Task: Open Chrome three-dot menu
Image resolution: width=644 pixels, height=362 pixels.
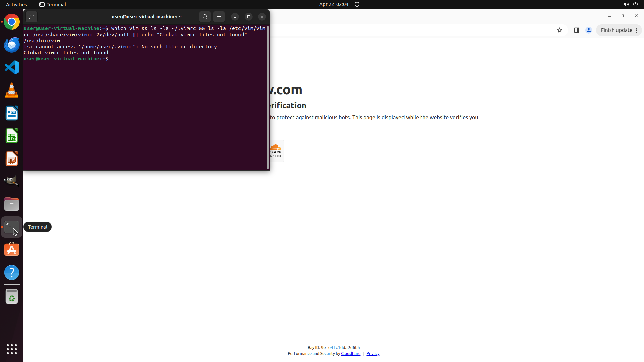Action: (x=636, y=30)
